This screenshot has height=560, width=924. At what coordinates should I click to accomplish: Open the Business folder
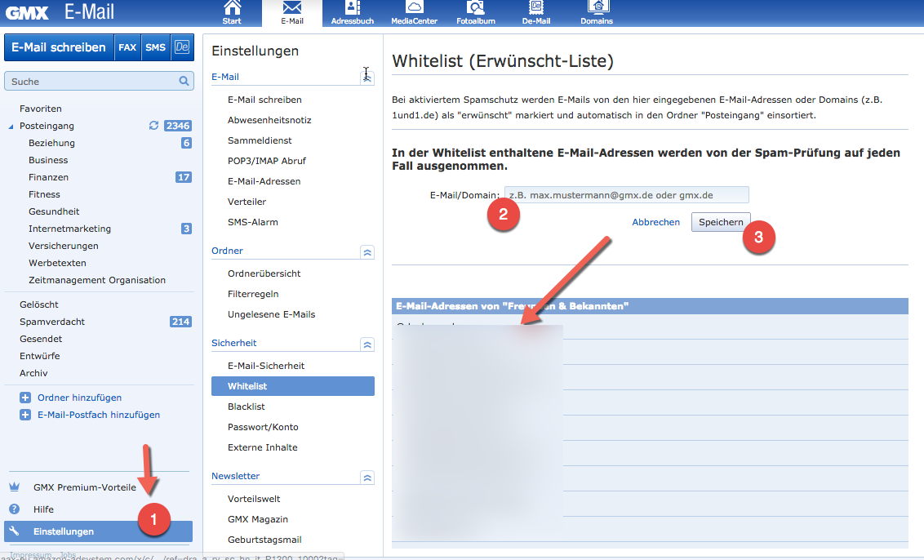(x=48, y=160)
